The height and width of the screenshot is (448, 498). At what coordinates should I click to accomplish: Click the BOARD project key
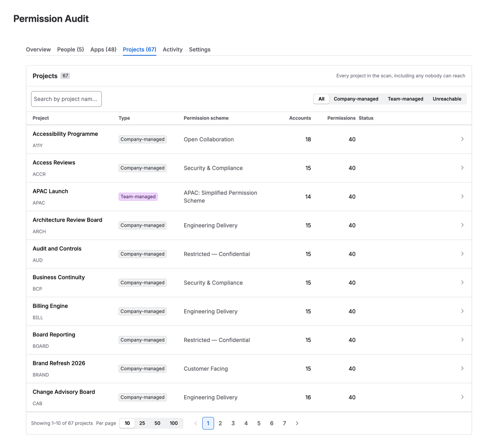[41, 346]
